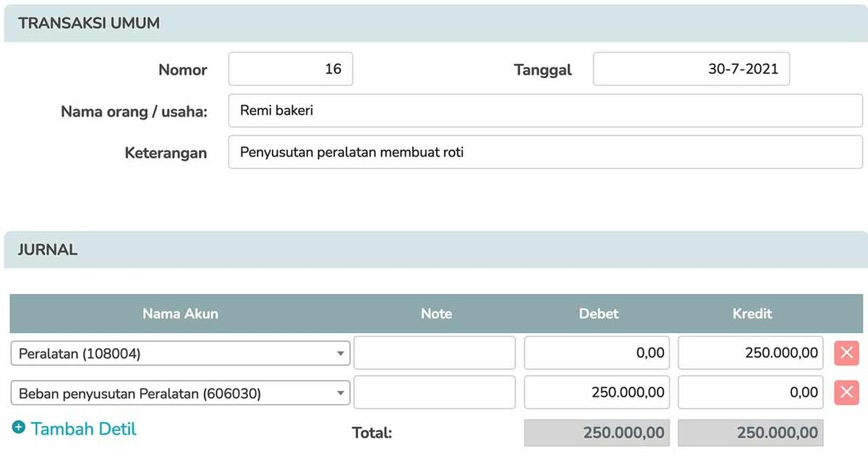This screenshot has height=454, width=868.
Task: Focus the Nama orang / usaha field
Action: [545, 111]
